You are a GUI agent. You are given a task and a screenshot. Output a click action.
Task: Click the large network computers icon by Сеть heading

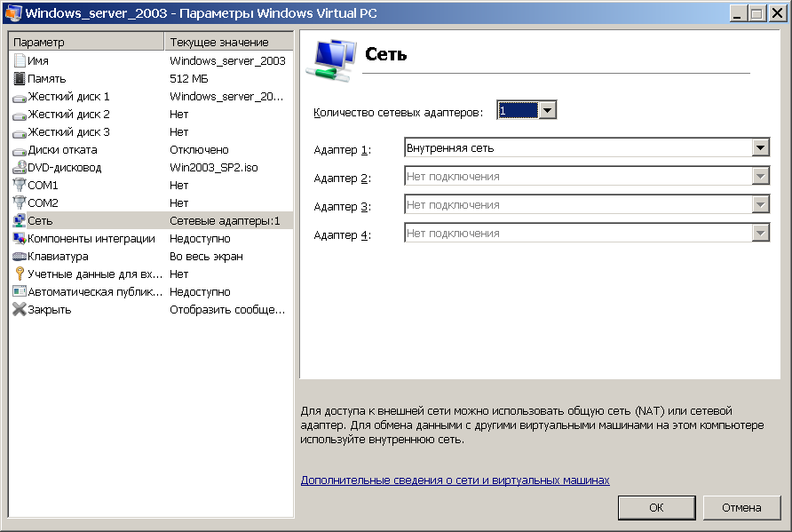(x=331, y=60)
